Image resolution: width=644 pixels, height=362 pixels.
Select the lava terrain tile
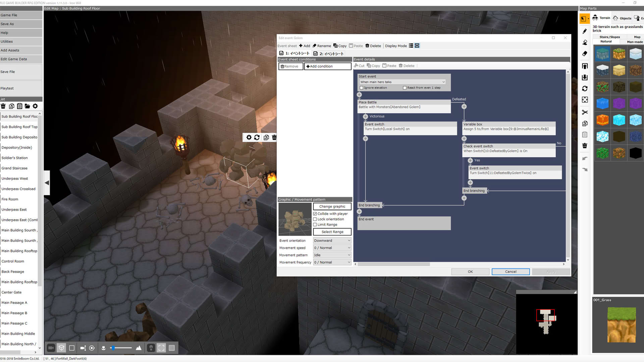point(602,120)
